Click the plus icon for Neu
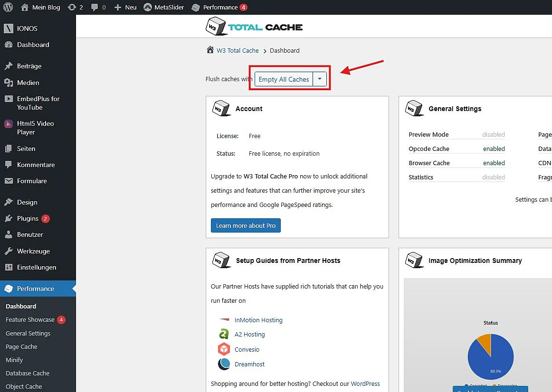The image size is (552, 392). [118, 8]
